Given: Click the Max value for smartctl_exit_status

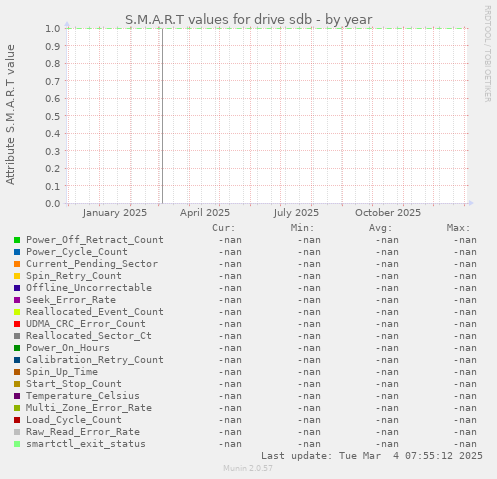Looking at the screenshot, I should pyautogui.click(x=465, y=444).
